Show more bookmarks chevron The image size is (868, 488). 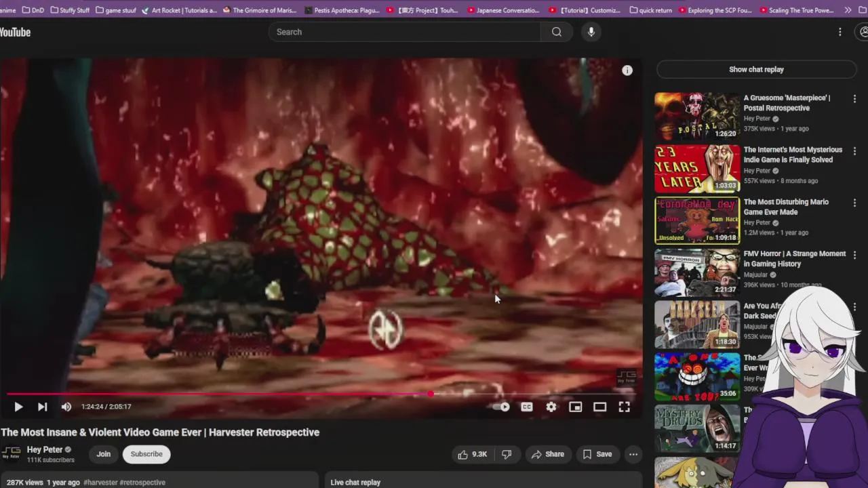[x=848, y=10]
